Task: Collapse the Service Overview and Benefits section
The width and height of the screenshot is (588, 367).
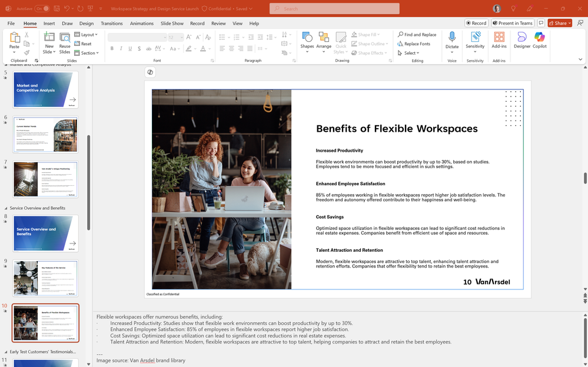Action: pyautogui.click(x=6, y=208)
